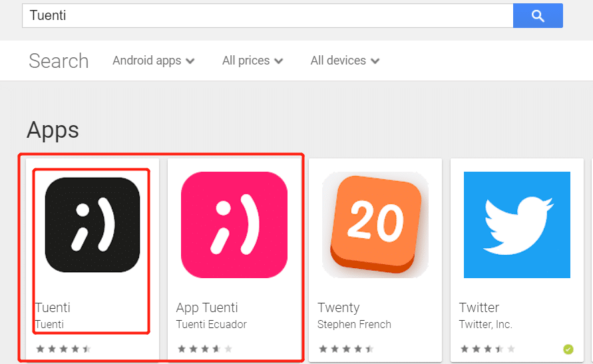Click the Tuenti app title link
Screen dimensions: 593x364
53,307
